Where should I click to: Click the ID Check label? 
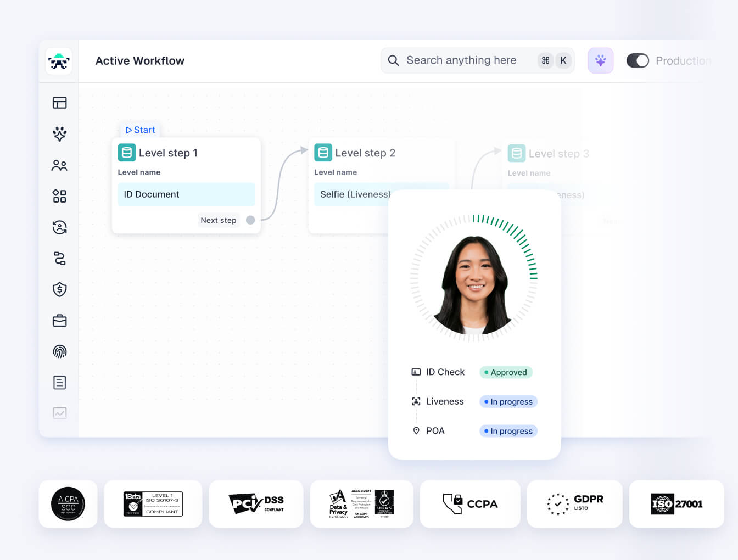445,372
